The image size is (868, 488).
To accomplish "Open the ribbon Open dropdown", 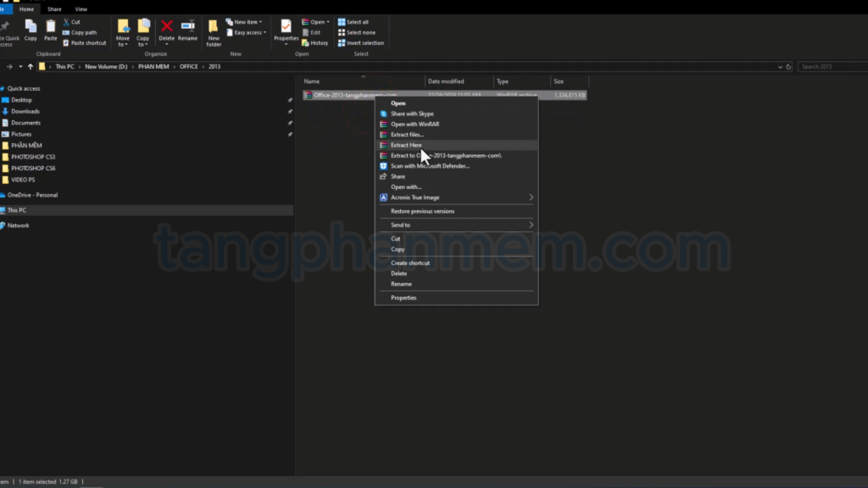I will 315,22.
